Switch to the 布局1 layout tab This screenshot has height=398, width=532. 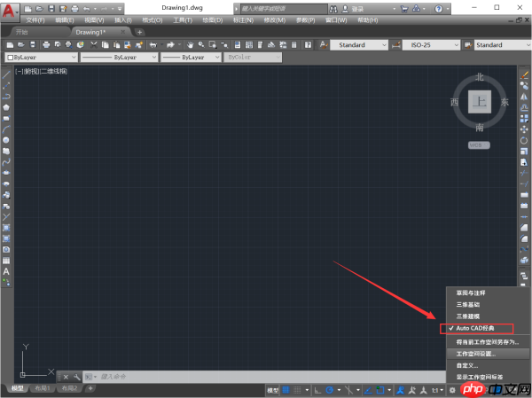click(43, 388)
